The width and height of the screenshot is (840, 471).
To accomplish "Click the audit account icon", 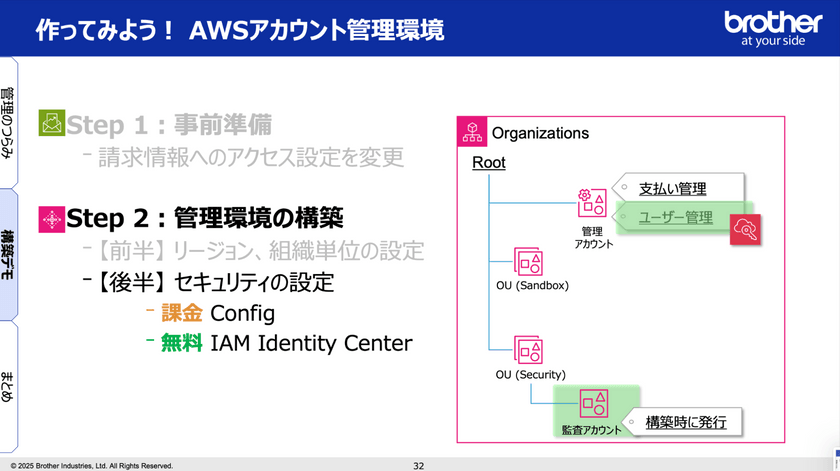I will click(x=592, y=403).
